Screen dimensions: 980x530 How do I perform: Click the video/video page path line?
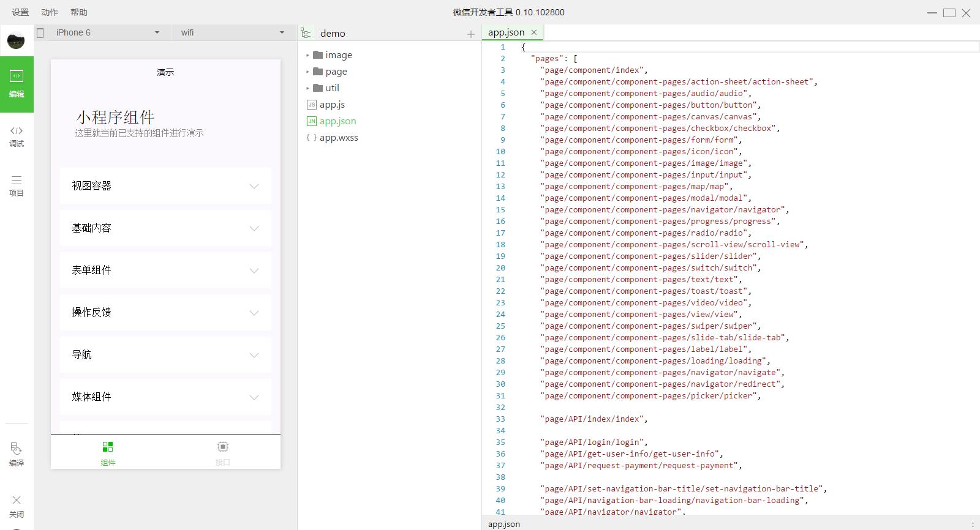point(646,303)
